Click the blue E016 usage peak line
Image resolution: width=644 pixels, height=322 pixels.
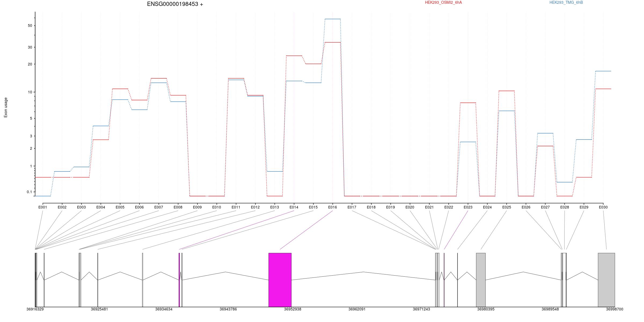(333, 19)
